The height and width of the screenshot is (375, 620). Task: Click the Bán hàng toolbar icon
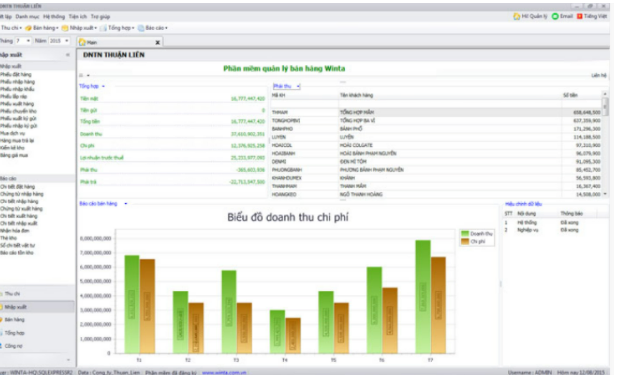pos(28,28)
